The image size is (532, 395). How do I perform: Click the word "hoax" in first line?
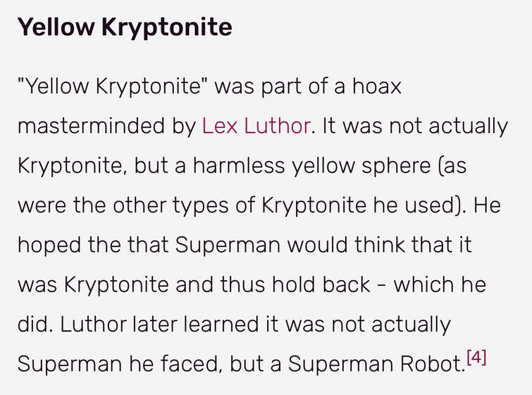click(377, 86)
